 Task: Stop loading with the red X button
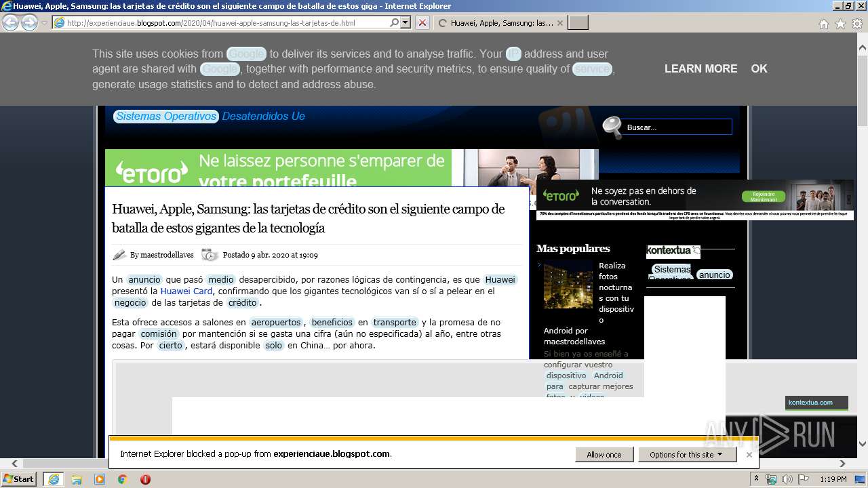(422, 23)
